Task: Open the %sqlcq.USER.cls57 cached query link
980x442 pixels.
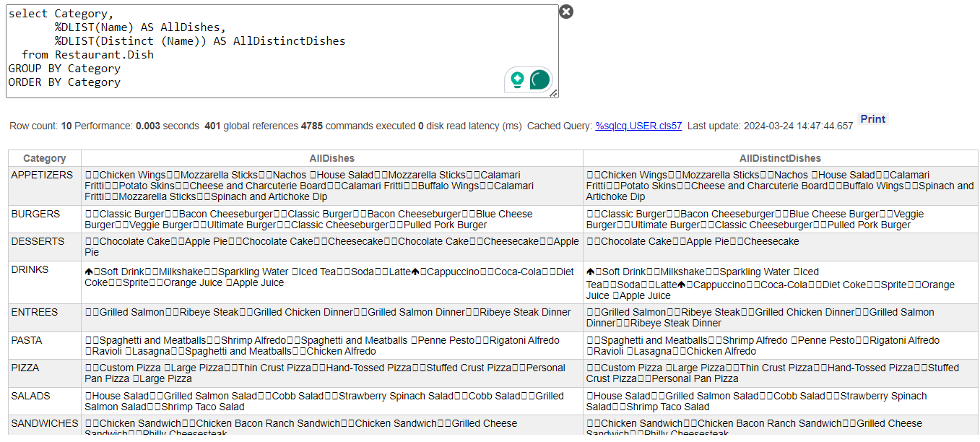Action: [638, 126]
